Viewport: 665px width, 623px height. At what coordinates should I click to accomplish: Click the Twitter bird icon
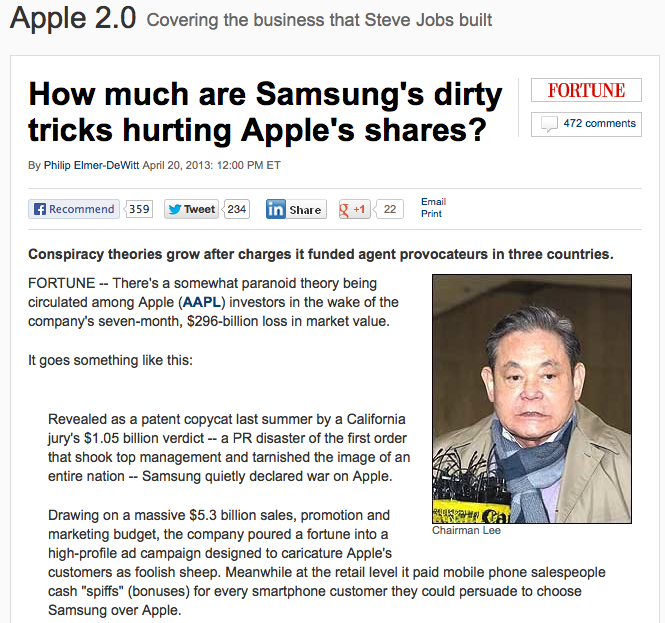pyautogui.click(x=175, y=209)
